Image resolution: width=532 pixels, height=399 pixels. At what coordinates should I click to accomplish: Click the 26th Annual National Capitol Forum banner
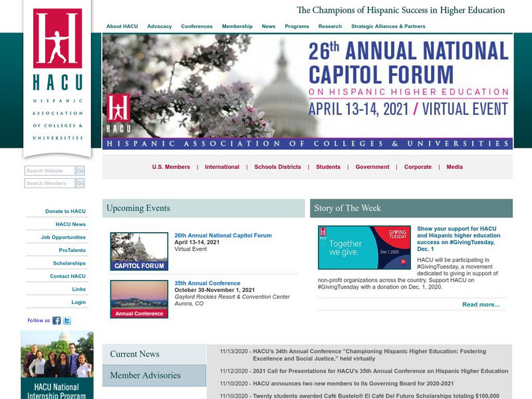(x=307, y=92)
